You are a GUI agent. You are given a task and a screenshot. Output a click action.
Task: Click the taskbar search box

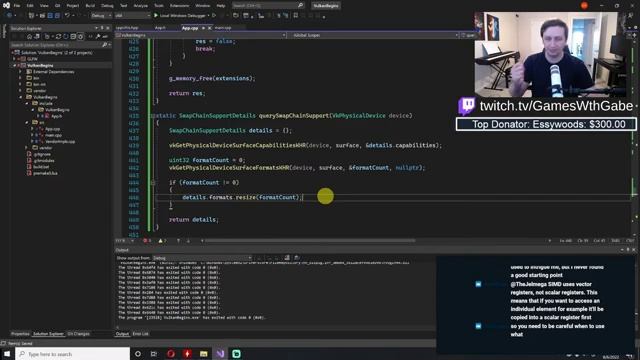coord(73,354)
